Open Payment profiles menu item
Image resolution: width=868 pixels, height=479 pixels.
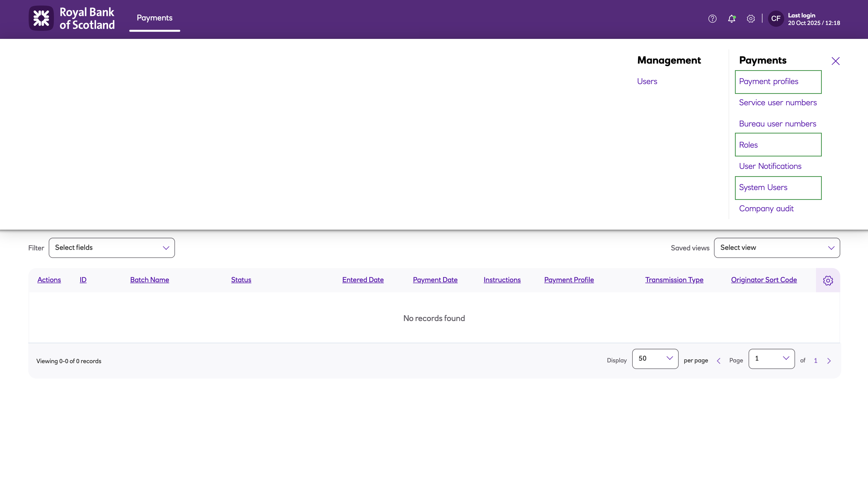click(769, 82)
